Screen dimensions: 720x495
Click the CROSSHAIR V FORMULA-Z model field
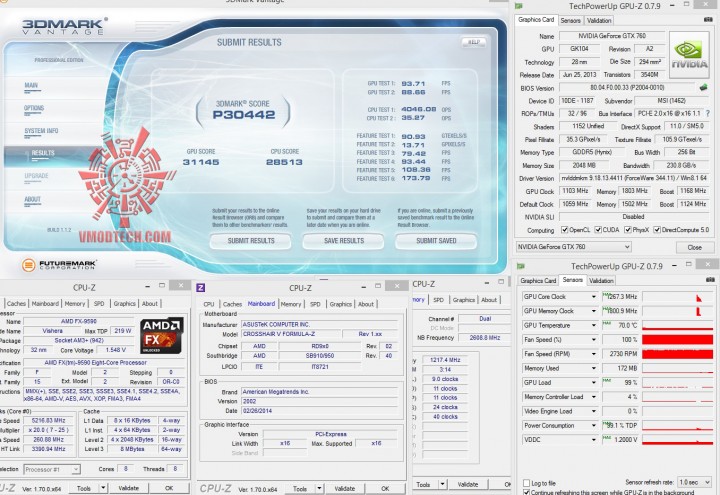(292, 334)
